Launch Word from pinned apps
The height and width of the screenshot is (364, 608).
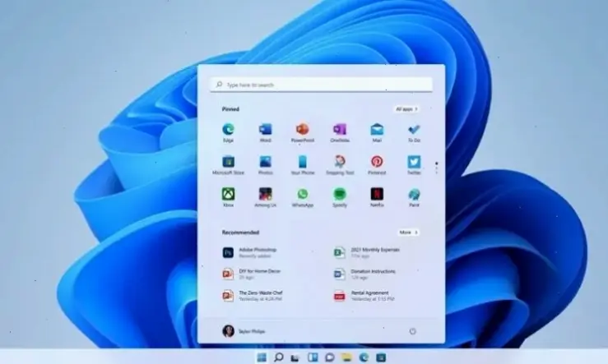[265, 132]
